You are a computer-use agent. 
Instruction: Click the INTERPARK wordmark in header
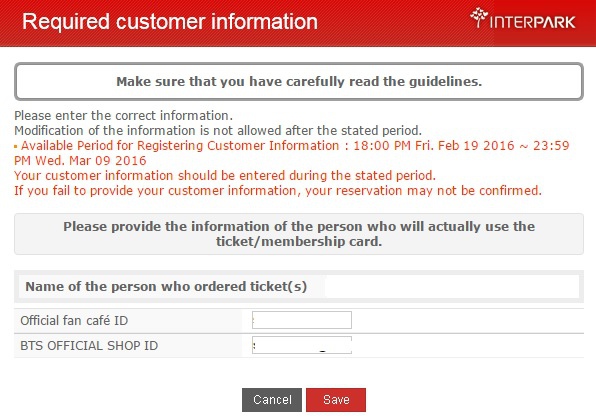click(x=532, y=22)
